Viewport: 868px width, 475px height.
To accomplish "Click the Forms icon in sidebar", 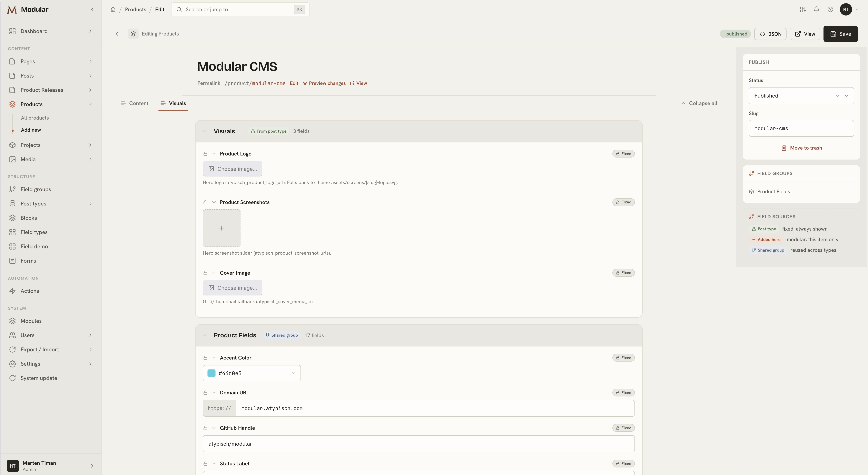I will [x=12, y=261].
